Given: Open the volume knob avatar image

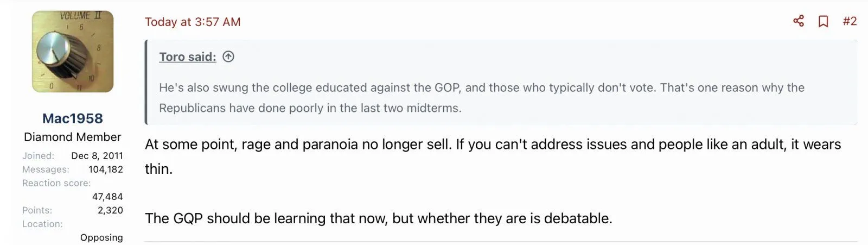Looking at the screenshot, I should click(x=73, y=52).
